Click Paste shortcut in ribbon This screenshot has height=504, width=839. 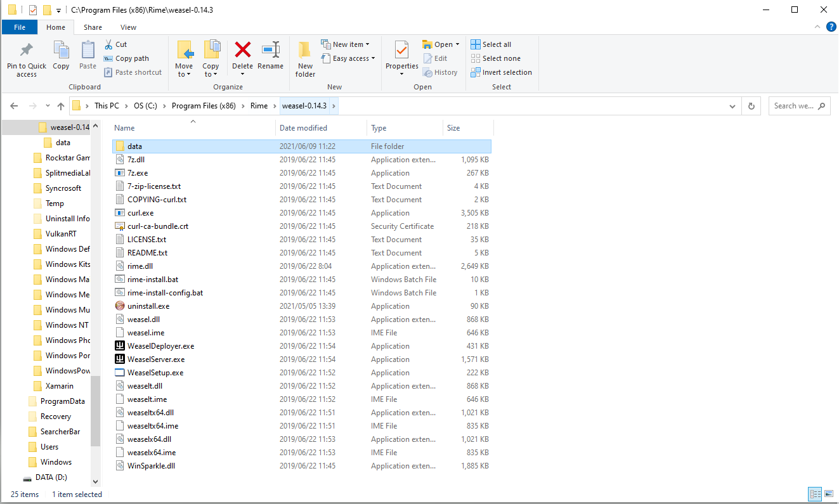(x=133, y=72)
